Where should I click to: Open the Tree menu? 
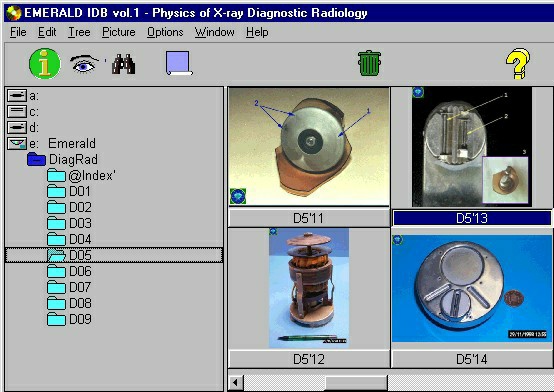pyautogui.click(x=79, y=32)
